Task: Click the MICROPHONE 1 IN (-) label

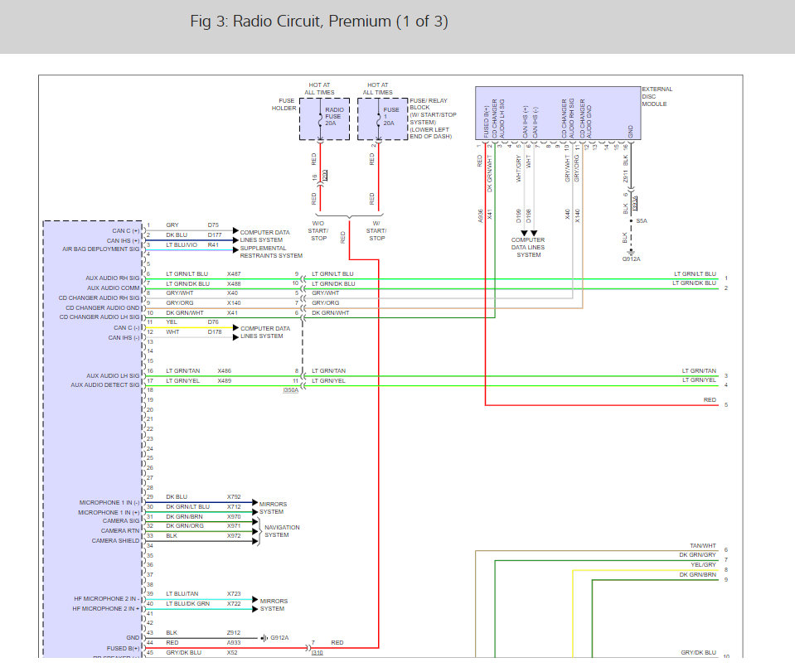Action: [109, 502]
